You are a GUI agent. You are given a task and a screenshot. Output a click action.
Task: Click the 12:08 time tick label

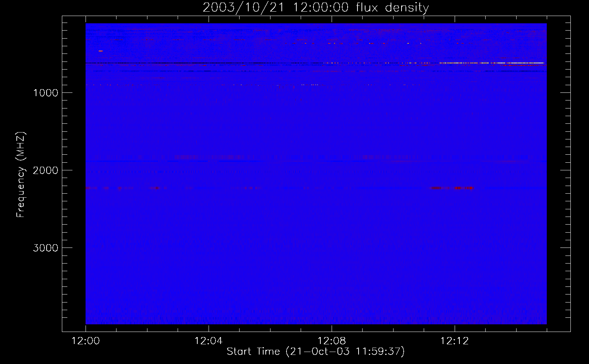tap(332, 341)
